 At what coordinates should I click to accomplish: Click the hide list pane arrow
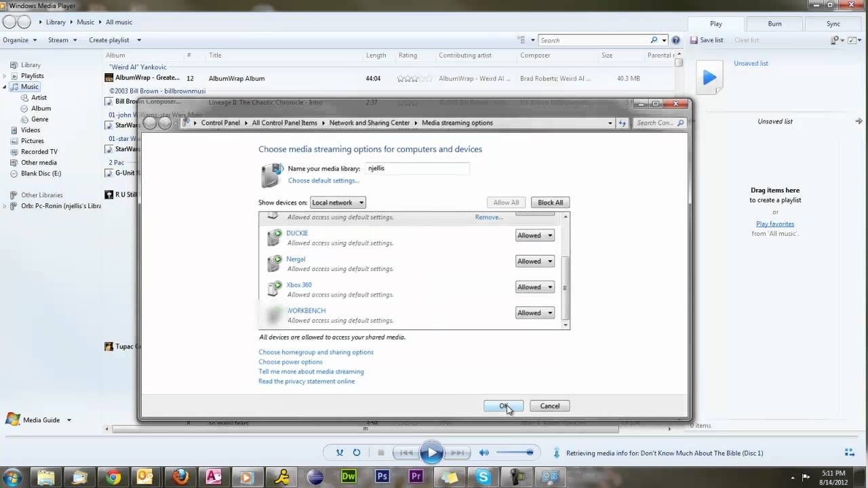point(859,121)
